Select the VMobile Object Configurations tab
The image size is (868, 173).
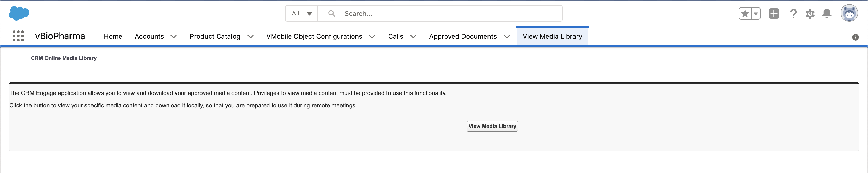click(x=314, y=36)
